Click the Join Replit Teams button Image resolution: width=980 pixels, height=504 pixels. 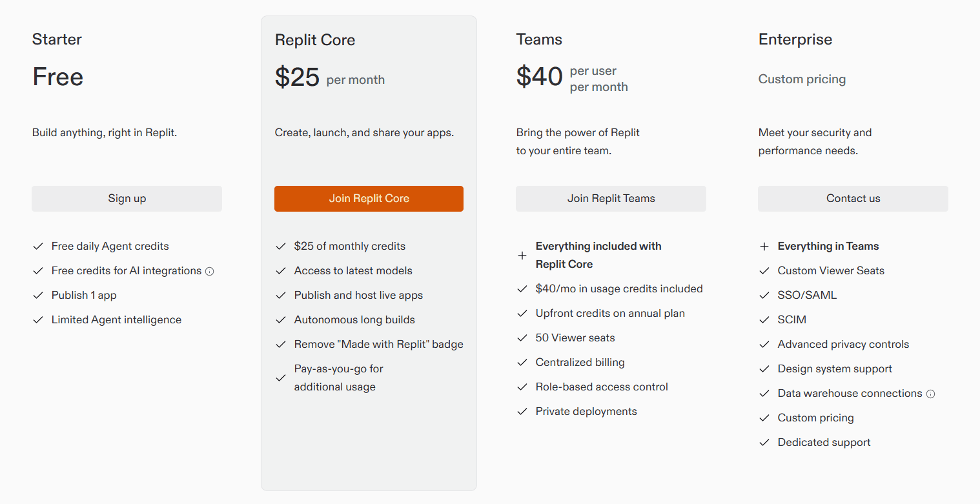tap(611, 198)
